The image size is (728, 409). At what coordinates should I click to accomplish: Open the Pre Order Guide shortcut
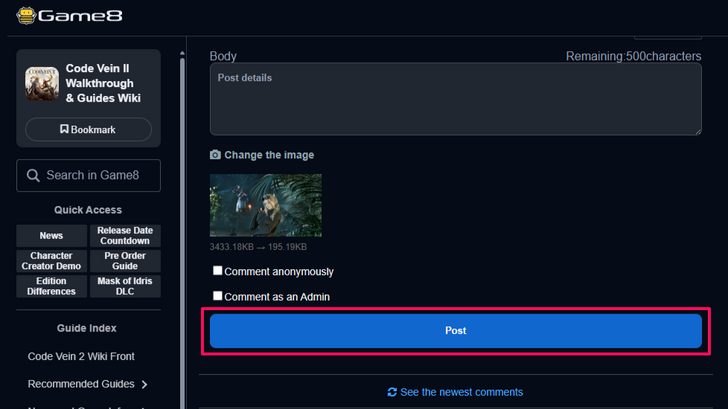tap(125, 261)
